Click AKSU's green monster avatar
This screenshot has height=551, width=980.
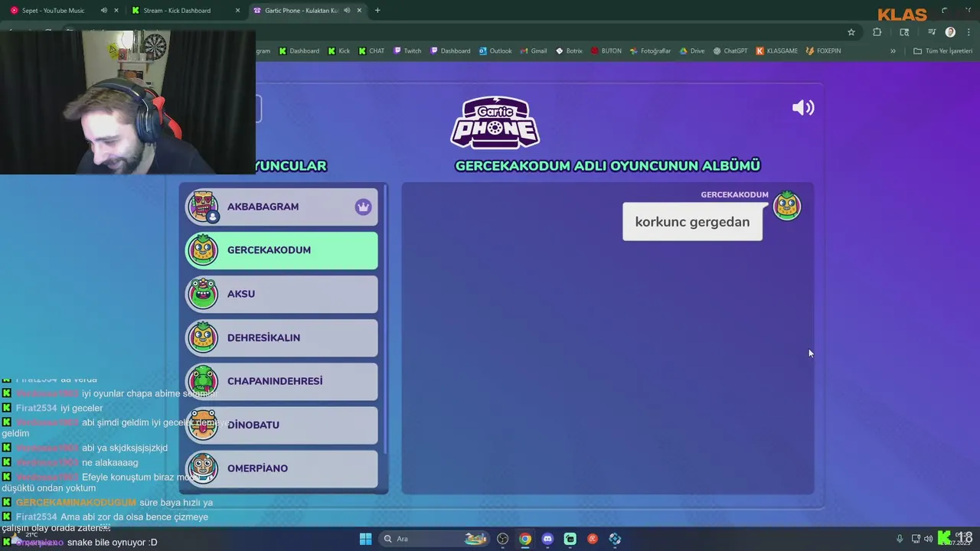click(x=203, y=294)
